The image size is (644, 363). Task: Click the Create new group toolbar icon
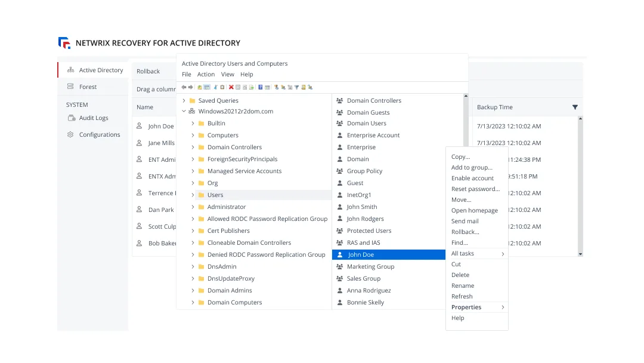(x=283, y=87)
